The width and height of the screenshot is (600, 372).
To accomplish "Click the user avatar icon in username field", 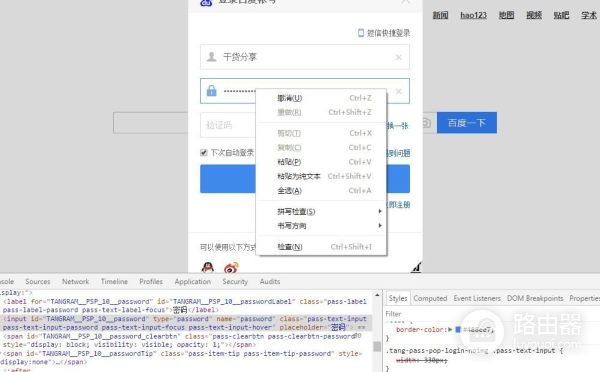I will tap(211, 57).
